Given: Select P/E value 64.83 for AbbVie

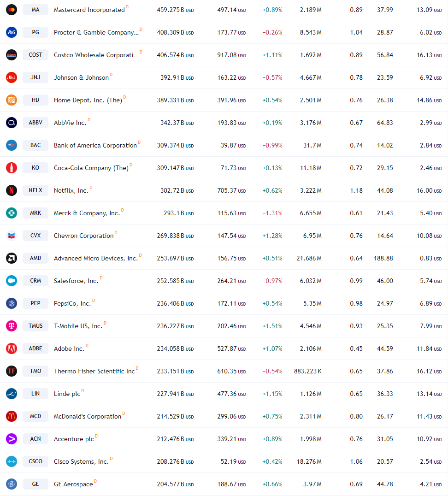Looking at the screenshot, I should (x=385, y=123).
